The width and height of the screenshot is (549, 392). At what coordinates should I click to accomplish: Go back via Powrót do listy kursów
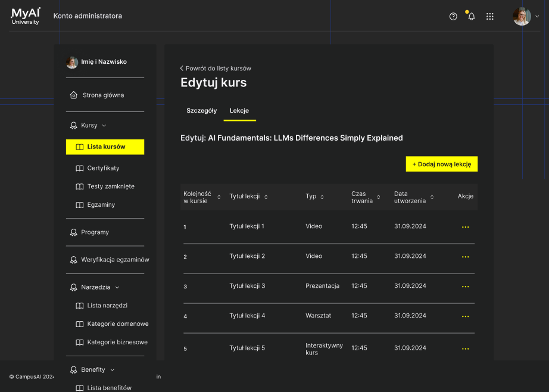(x=216, y=69)
